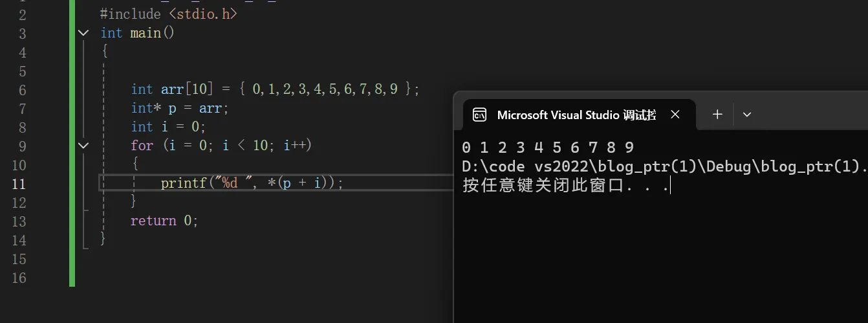Open new terminal tab with plus button
868x323 pixels.
tap(717, 115)
